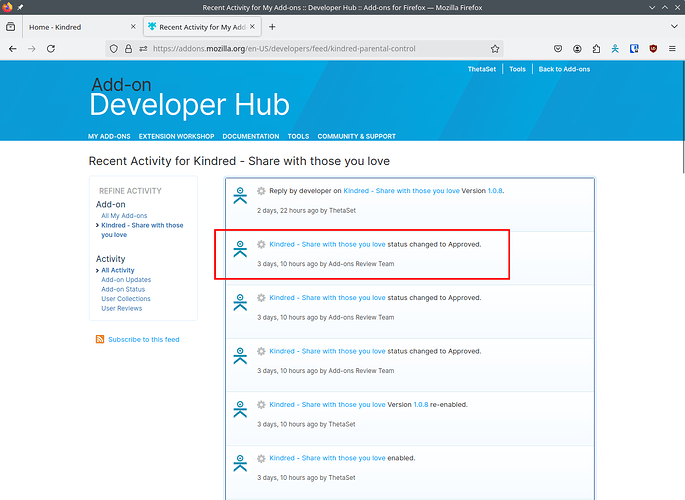This screenshot has width=685, height=500.
Task: Open EXTENSION WORKSHOP navigation item
Action: (176, 136)
